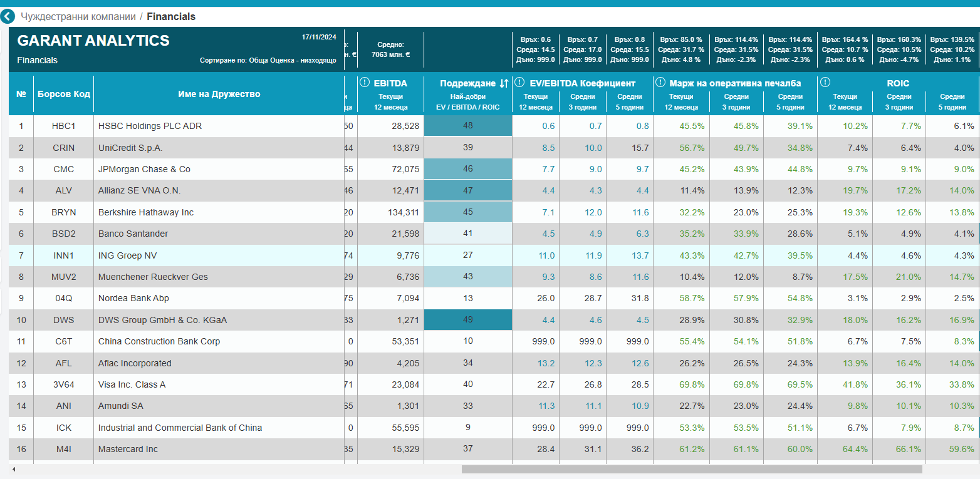Click EBITDA value 55,595
This screenshot has width=980, height=479.
(405, 428)
